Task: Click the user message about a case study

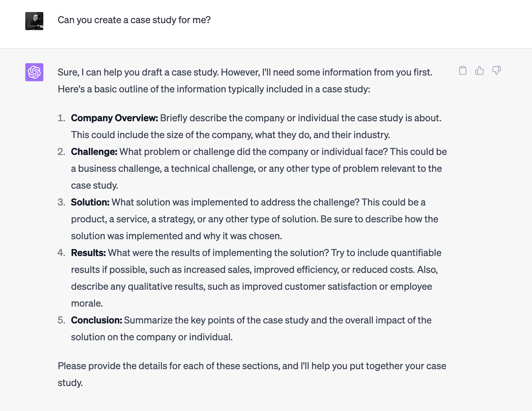Action: point(134,20)
